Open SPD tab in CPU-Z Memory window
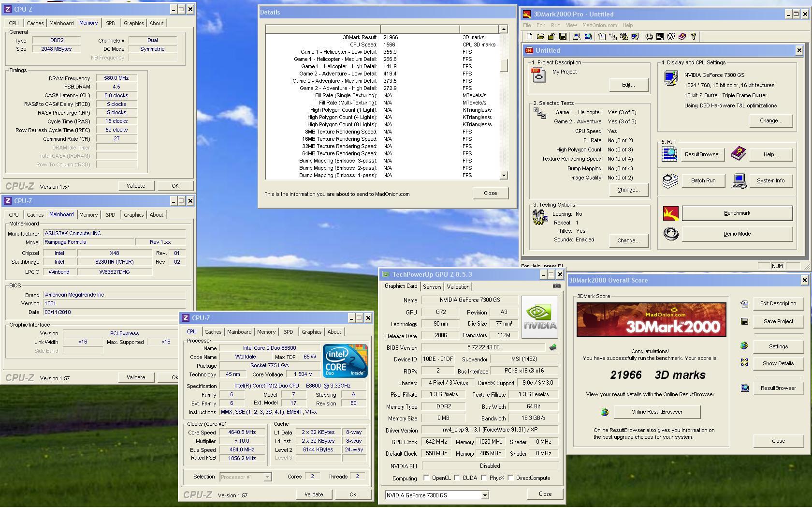 [x=110, y=23]
